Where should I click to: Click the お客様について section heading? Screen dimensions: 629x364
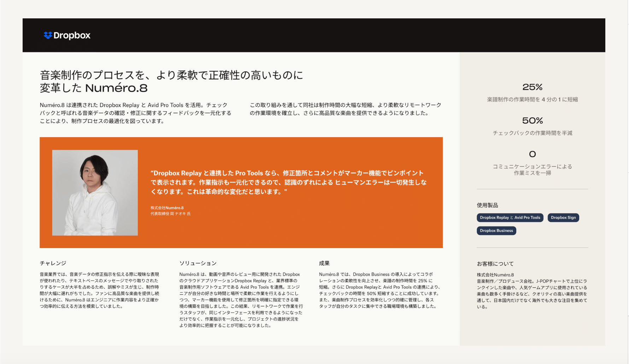(x=495, y=264)
